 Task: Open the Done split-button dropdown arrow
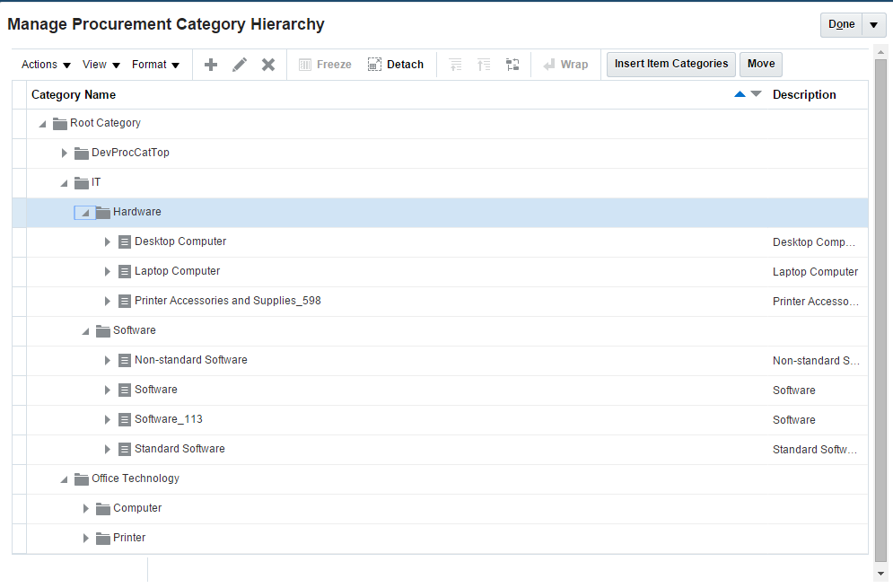[873, 24]
